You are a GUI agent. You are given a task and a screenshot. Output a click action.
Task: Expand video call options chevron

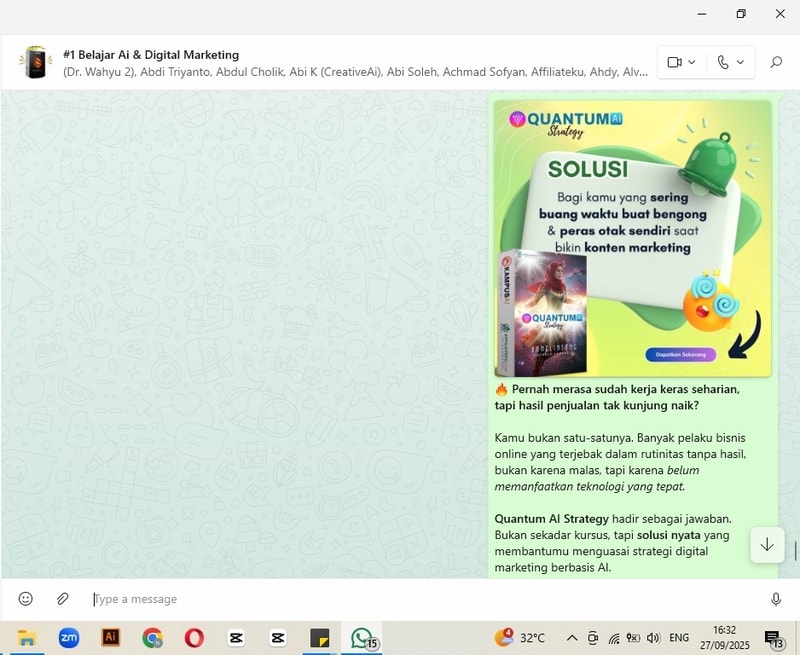[x=692, y=62]
